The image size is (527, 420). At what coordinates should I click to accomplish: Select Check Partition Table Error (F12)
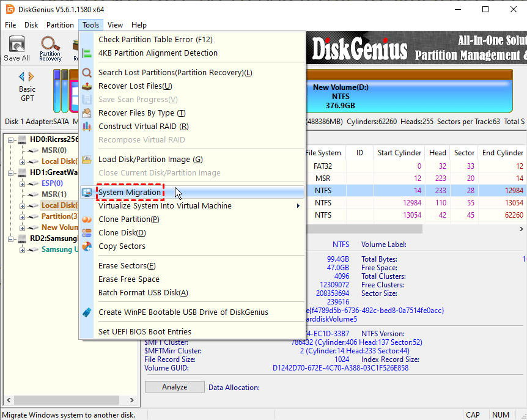[192, 39]
